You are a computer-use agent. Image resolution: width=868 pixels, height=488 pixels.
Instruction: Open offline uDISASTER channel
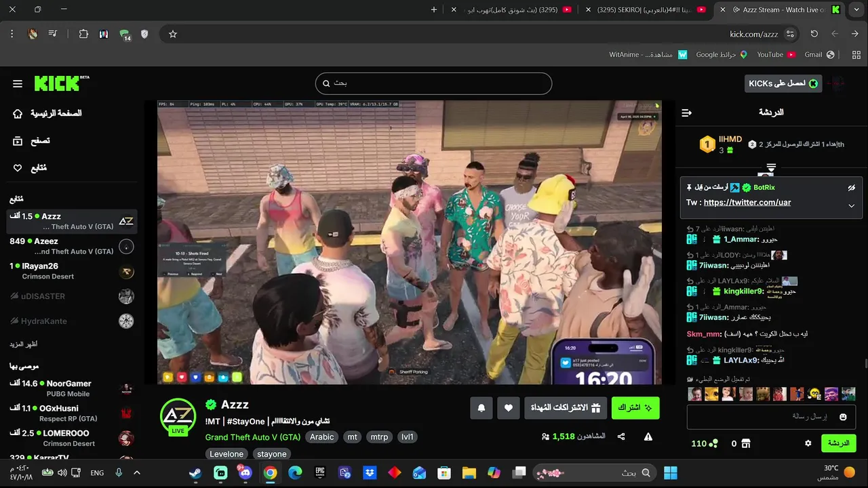pos(72,296)
